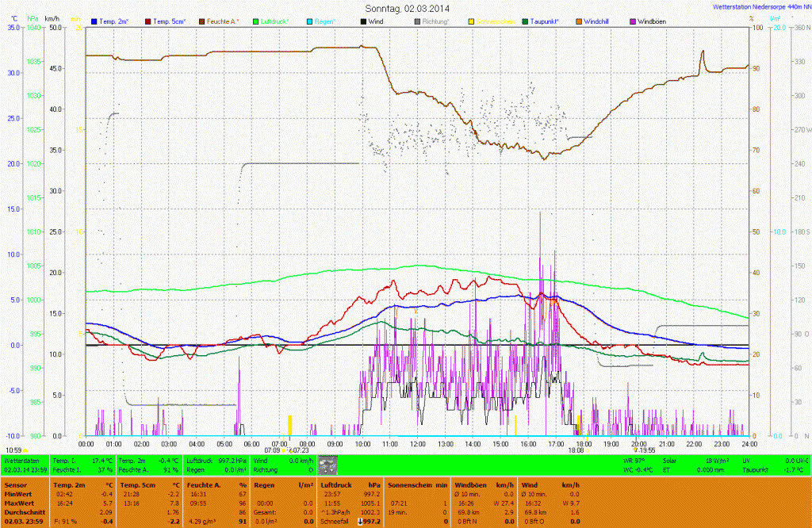
Task: Click the weather condition icon in the green bar
Action: coord(327,465)
